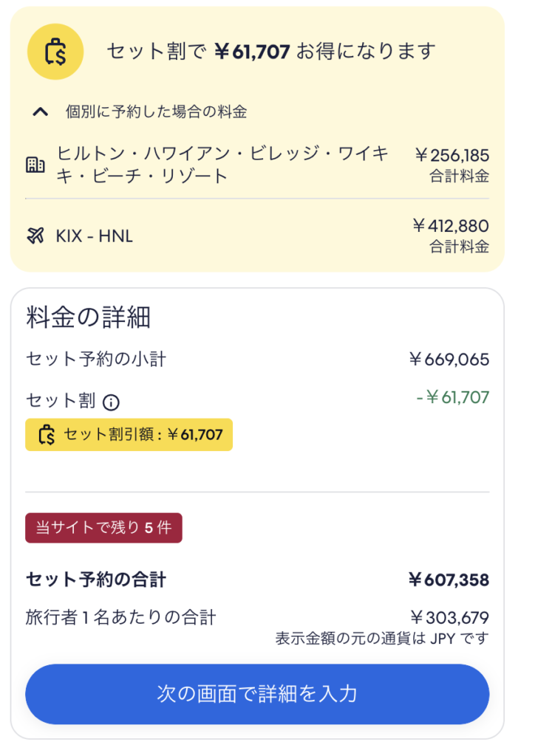This screenshot has width=535, height=756.
Task: Click the green discount amount -¥61,707
Action: click(452, 397)
